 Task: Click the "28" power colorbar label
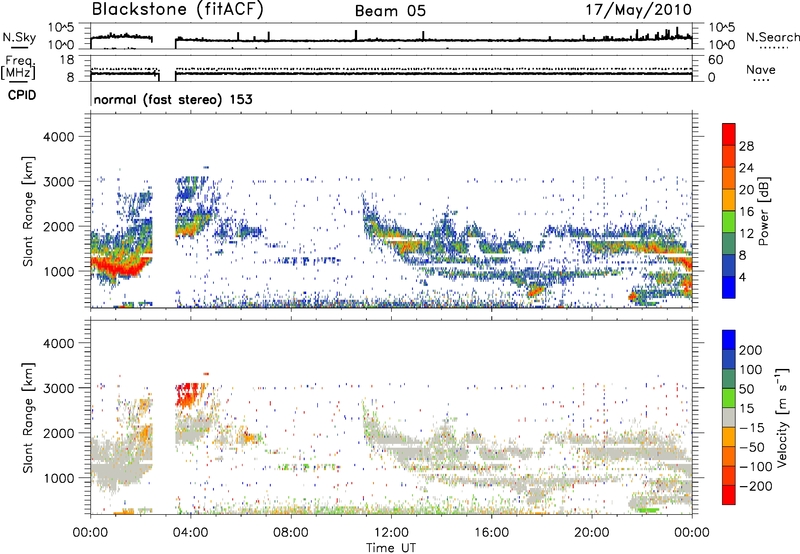pos(746,146)
